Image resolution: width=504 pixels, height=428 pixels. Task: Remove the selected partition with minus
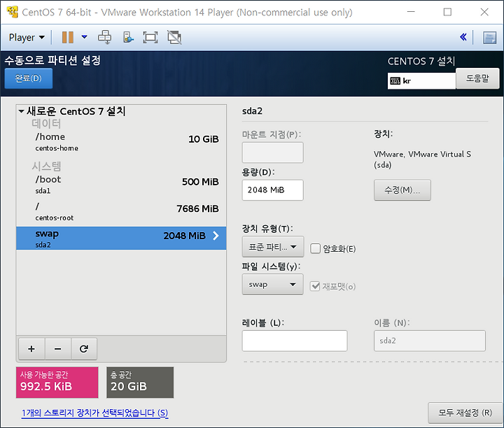58,349
